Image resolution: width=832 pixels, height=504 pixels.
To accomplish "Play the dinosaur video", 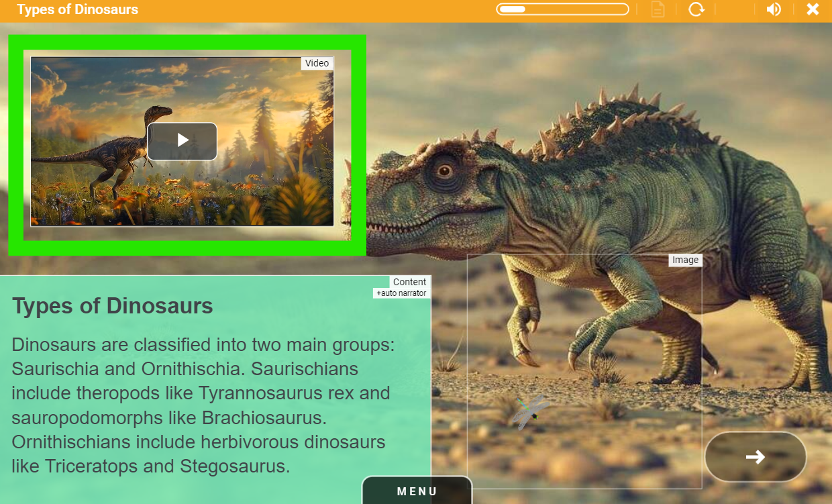I will (182, 141).
